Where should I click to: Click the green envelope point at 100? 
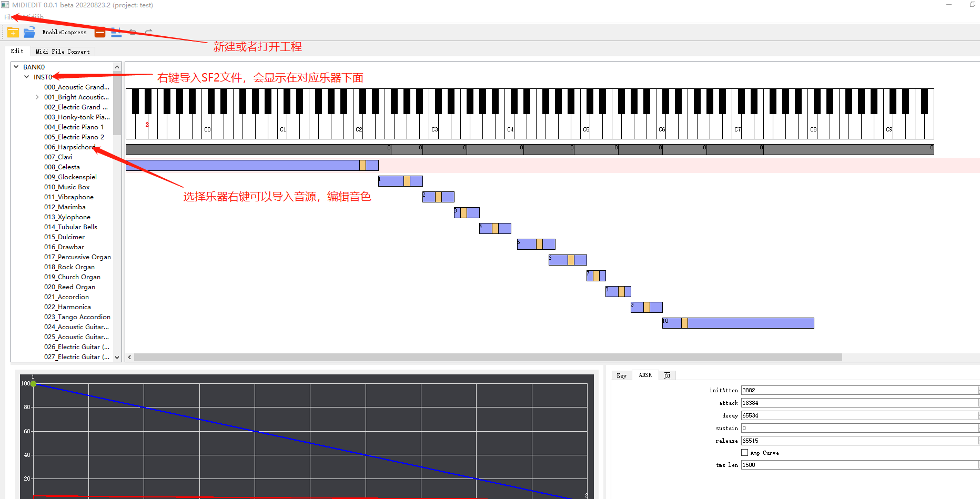34,384
